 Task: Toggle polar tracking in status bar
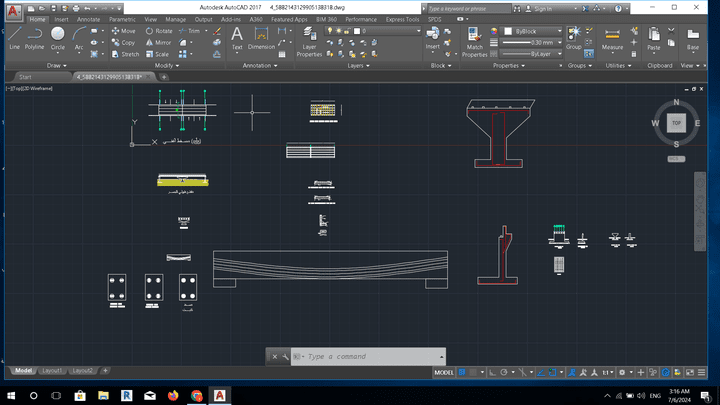[x=504, y=372]
